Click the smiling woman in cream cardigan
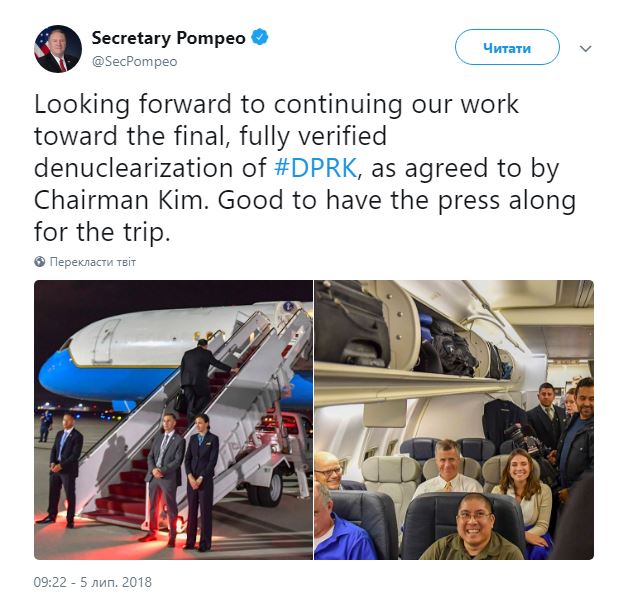 tap(523, 498)
